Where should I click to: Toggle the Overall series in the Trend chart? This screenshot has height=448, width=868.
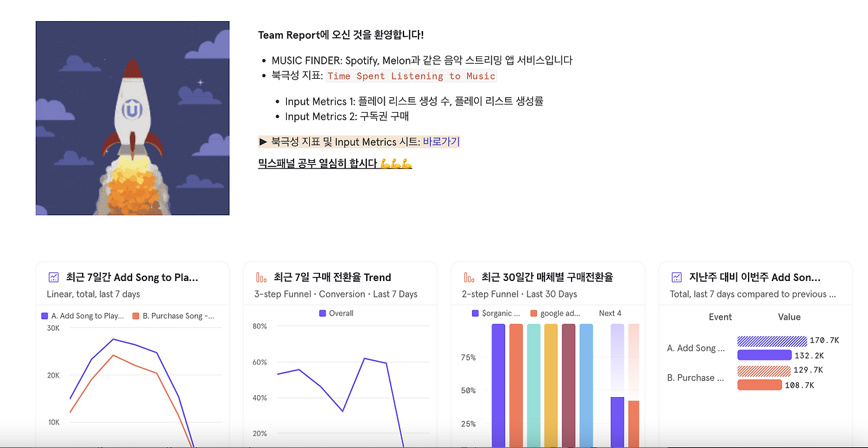pyautogui.click(x=342, y=313)
